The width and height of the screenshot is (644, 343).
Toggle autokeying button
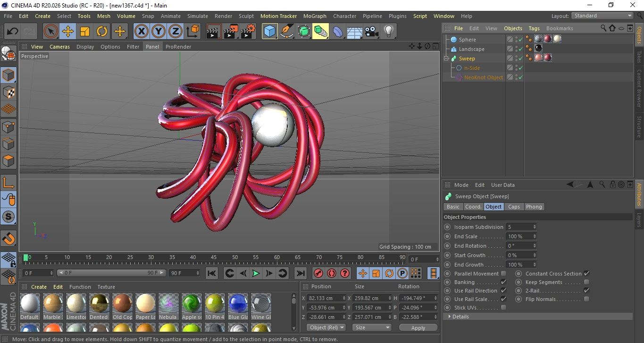click(x=332, y=273)
